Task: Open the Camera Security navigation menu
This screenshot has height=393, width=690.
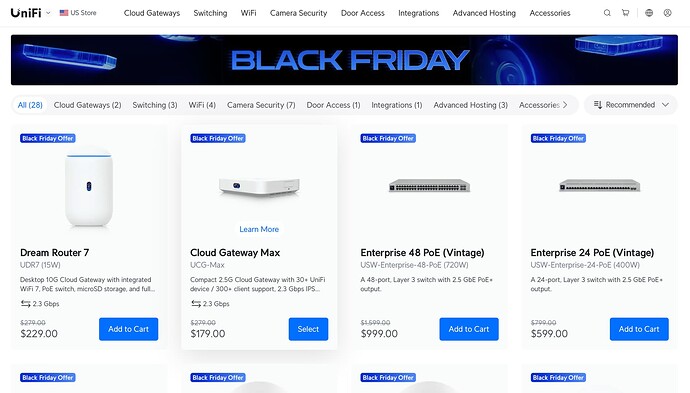Action: point(298,13)
